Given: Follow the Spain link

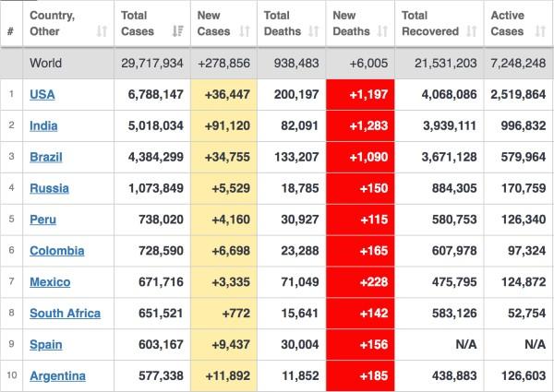Looking at the screenshot, I should (46, 345).
